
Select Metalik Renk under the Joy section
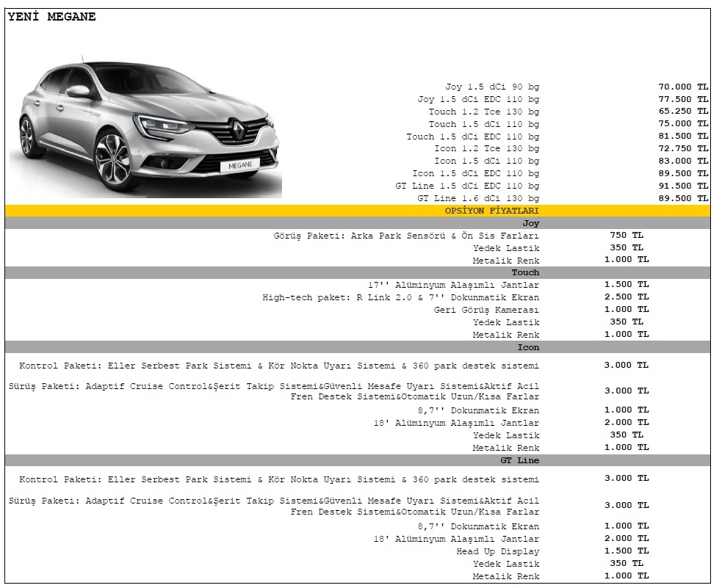506,261
